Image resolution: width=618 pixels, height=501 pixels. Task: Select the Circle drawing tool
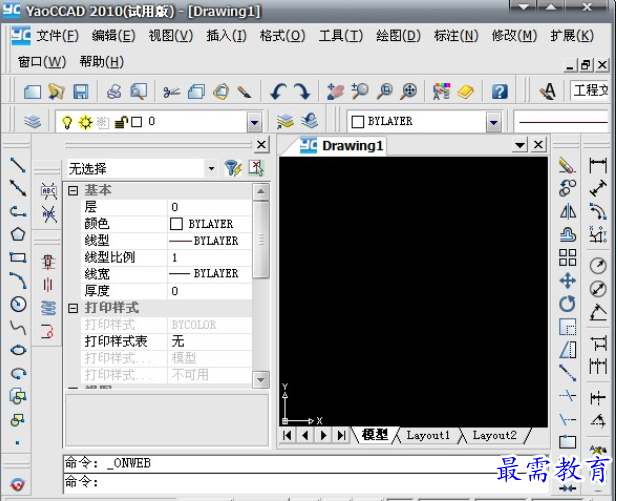pos(18,304)
